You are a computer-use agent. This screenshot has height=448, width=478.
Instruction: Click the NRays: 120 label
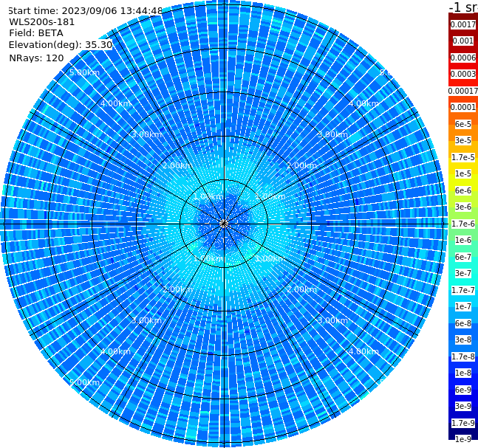[36, 58]
